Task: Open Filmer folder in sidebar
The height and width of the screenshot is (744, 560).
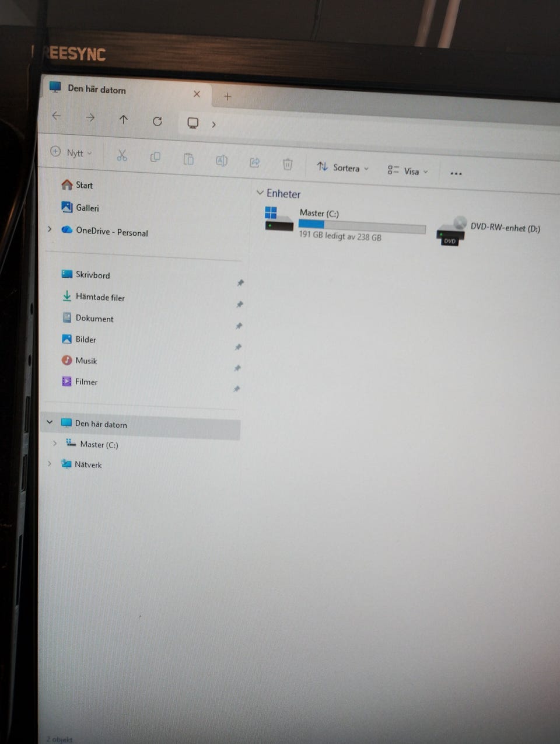Action: [79, 382]
